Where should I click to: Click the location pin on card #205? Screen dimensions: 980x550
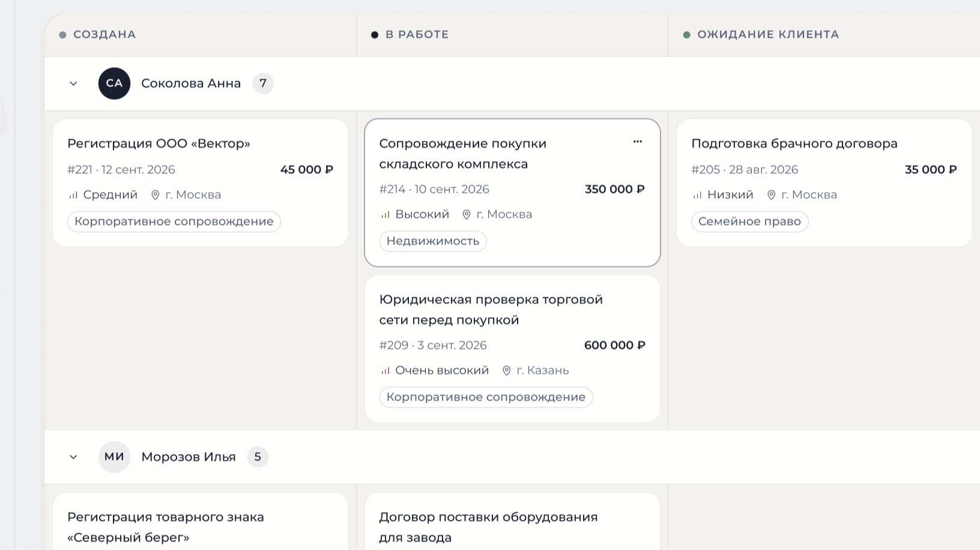[772, 195]
